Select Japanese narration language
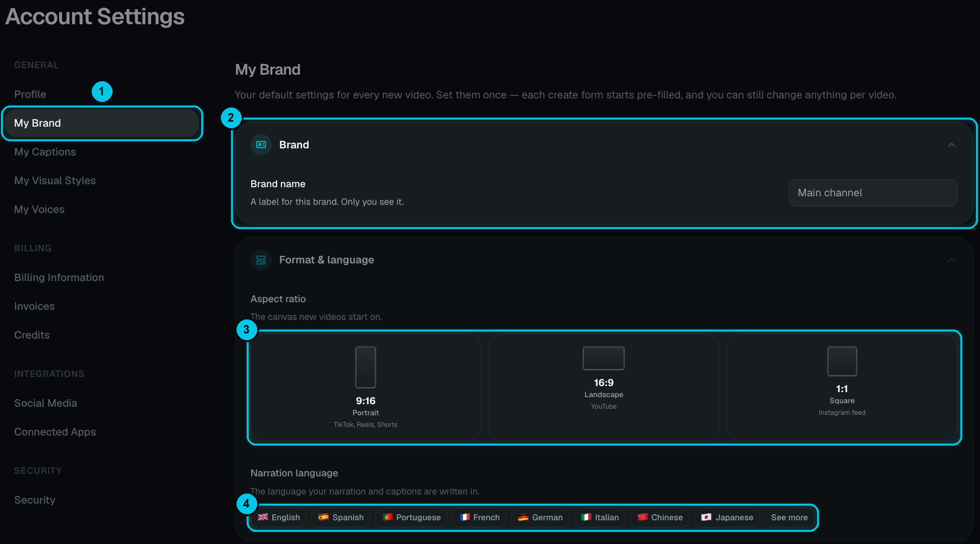 click(x=727, y=517)
